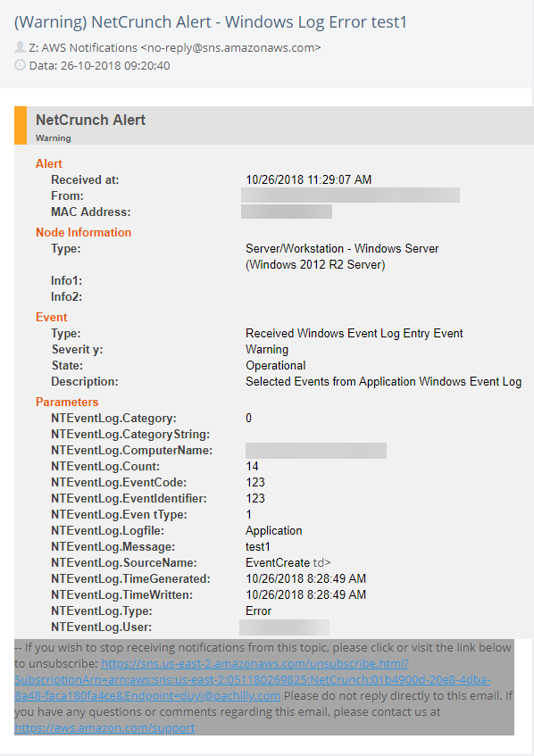Click the clock icon beside the date
This screenshot has width=534, height=756.
(x=20, y=65)
